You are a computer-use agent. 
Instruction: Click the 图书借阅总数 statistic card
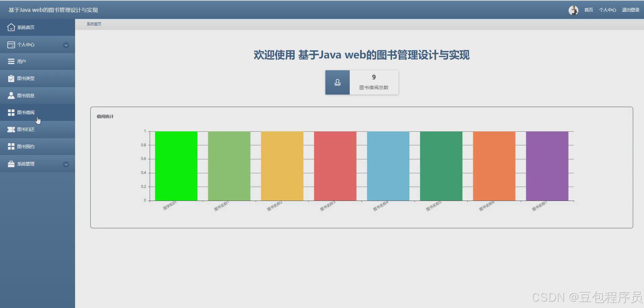[x=374, y=82]
